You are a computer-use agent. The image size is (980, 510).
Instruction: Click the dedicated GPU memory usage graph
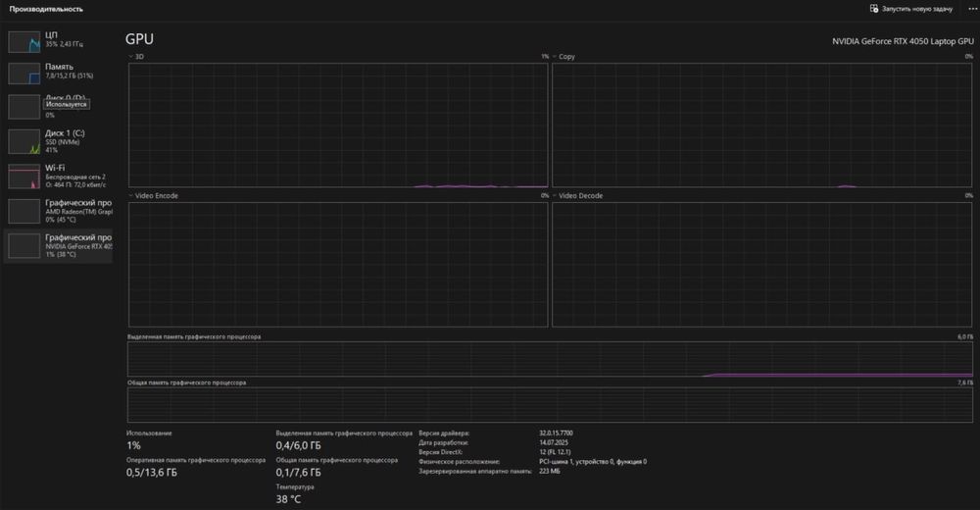[x=550, y=359]
